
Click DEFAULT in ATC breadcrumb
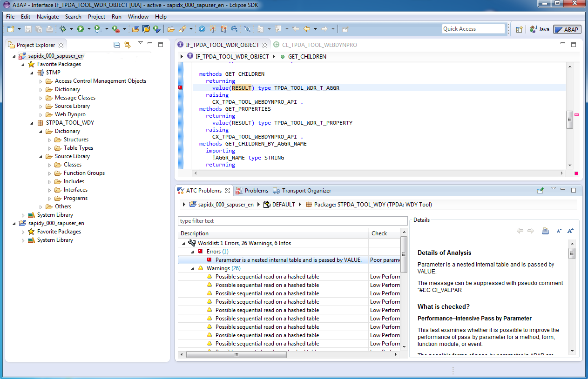pos(284,204)
